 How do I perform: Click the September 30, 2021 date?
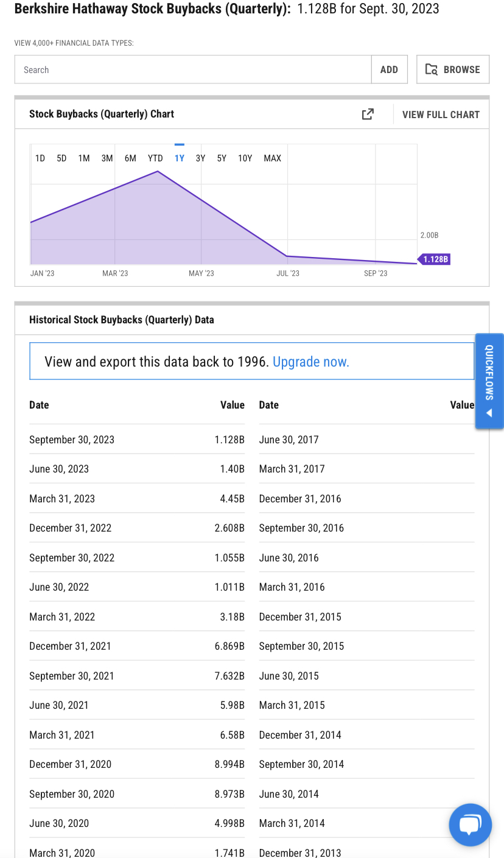click(x=72, y=676)
